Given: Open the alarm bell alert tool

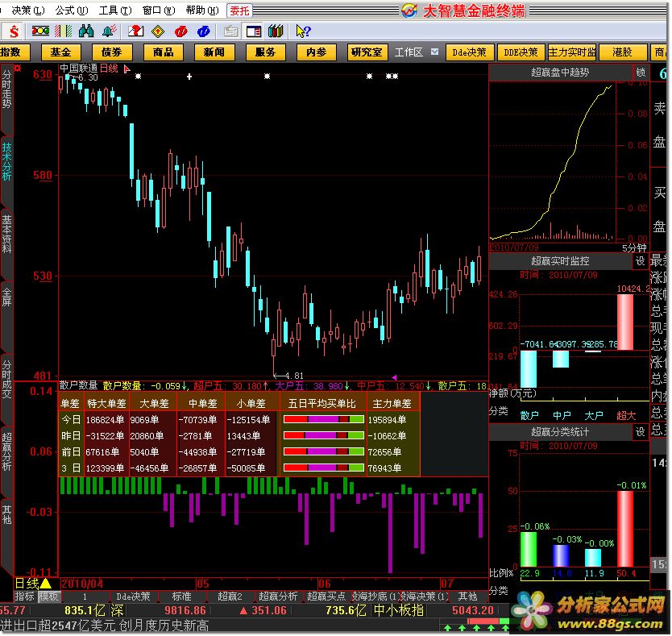Looking at the screenshot, I should click(110, 31).
